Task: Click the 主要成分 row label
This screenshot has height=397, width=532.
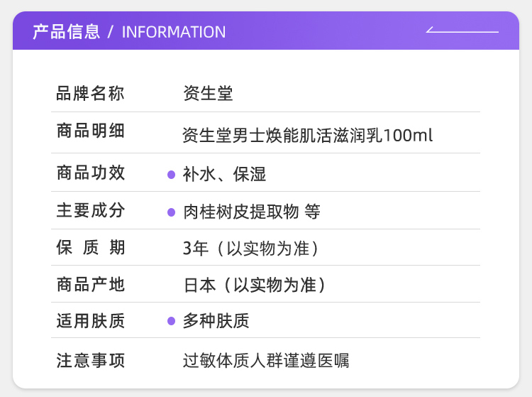Action: pos(90,210)
